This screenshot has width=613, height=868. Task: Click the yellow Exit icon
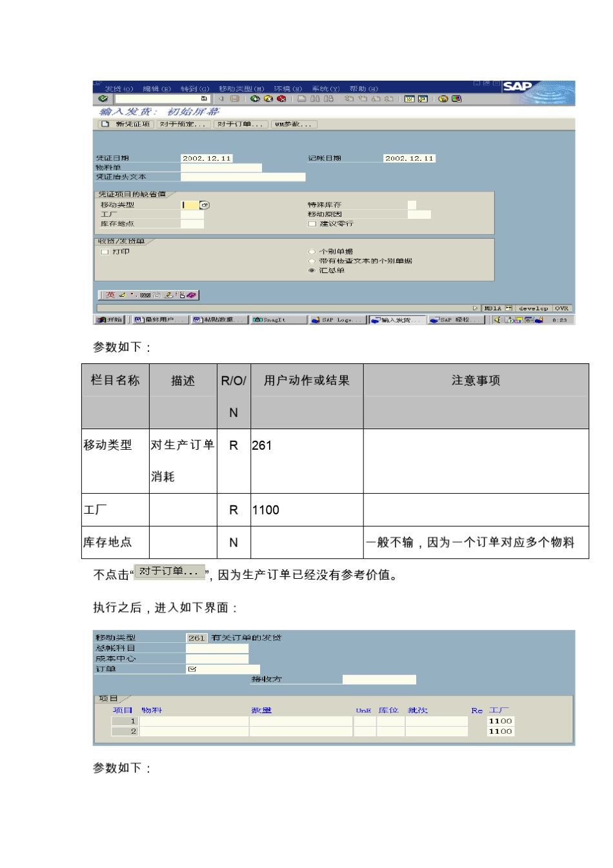click(x=268, y=99)
